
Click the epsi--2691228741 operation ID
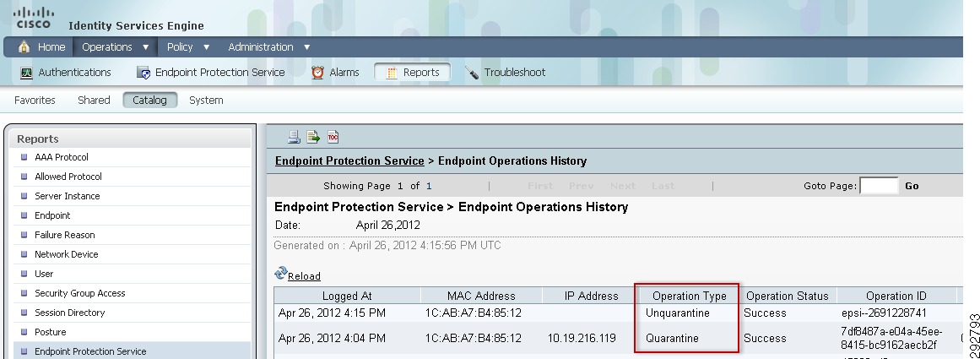tap(884, 313)
